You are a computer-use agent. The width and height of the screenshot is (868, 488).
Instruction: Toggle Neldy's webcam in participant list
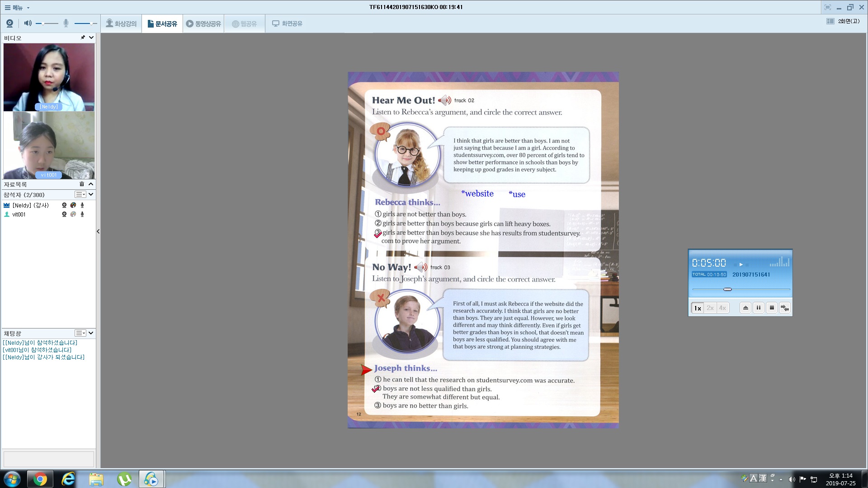(x=64, y=205)
